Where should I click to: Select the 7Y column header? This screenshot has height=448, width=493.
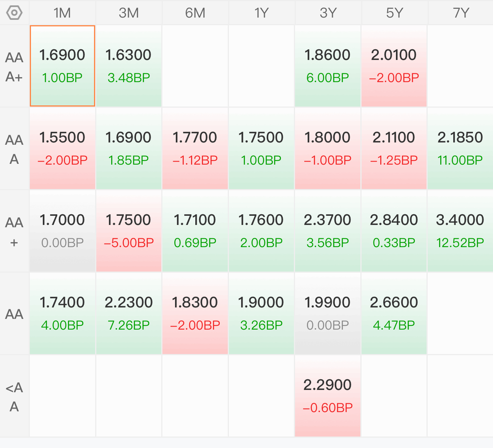[x=461, y=13]
